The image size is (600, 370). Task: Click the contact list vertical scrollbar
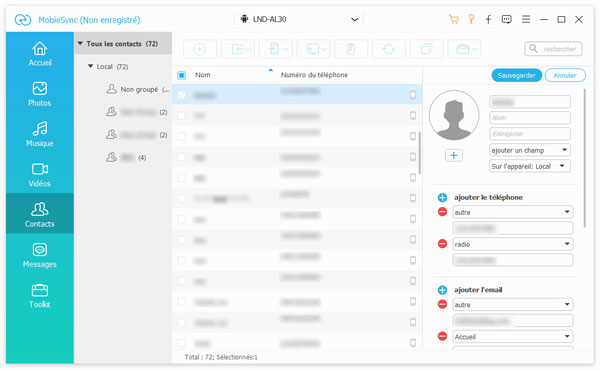[420, 153]
